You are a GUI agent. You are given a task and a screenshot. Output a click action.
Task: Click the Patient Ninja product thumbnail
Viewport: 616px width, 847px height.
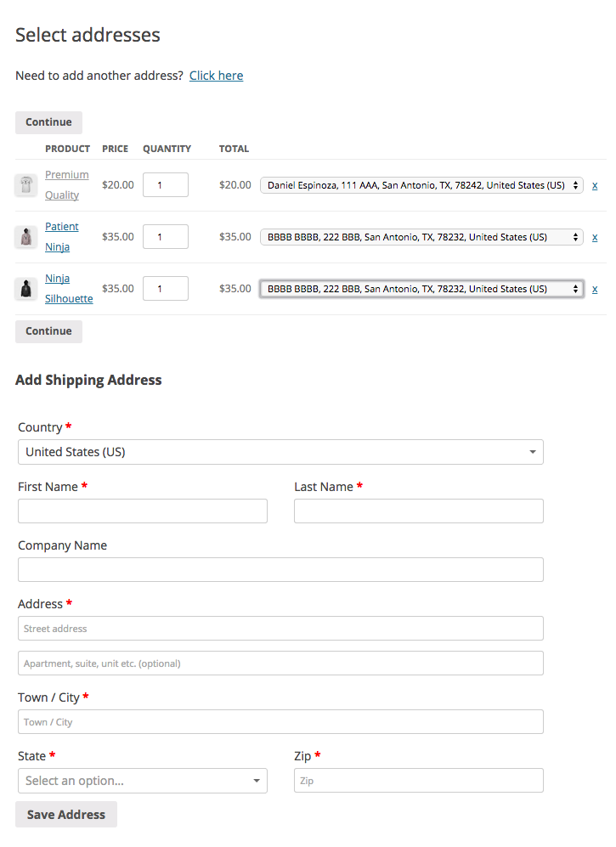[25, 237]
